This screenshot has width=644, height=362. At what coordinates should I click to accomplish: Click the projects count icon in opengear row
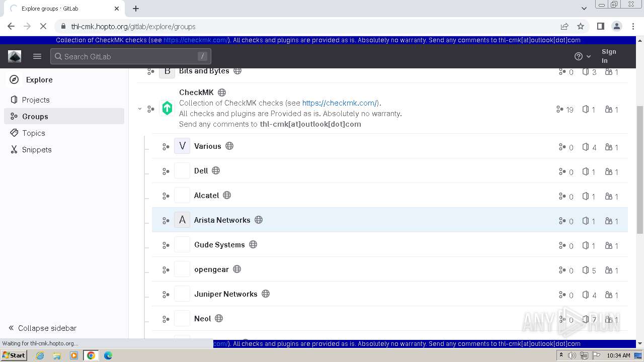click(x=586, y=270)
